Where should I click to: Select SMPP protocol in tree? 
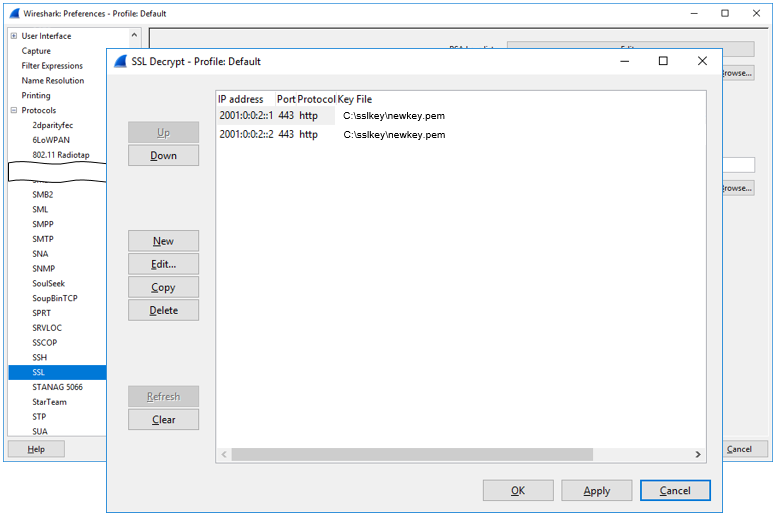(x=43, y=224)
